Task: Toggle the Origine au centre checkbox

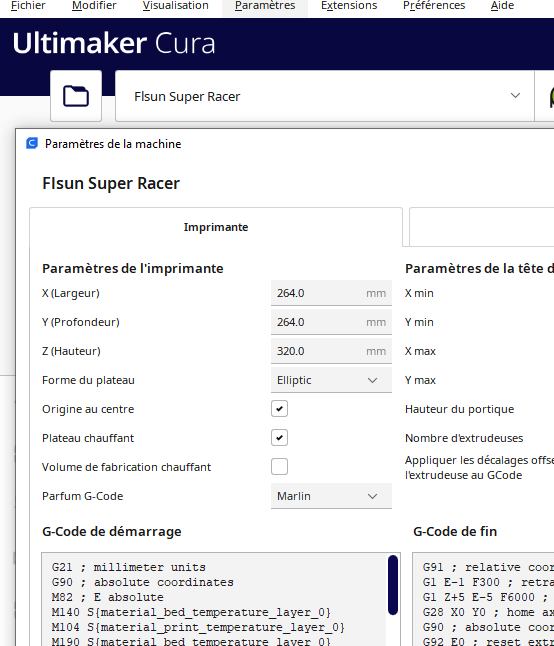Action: (x=279, y=409)
